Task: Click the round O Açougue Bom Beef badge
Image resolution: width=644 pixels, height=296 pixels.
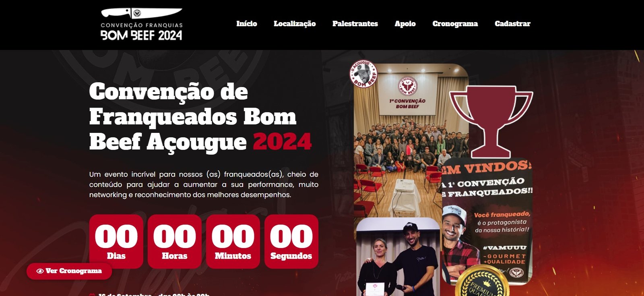Action: (x=363, y=74)
